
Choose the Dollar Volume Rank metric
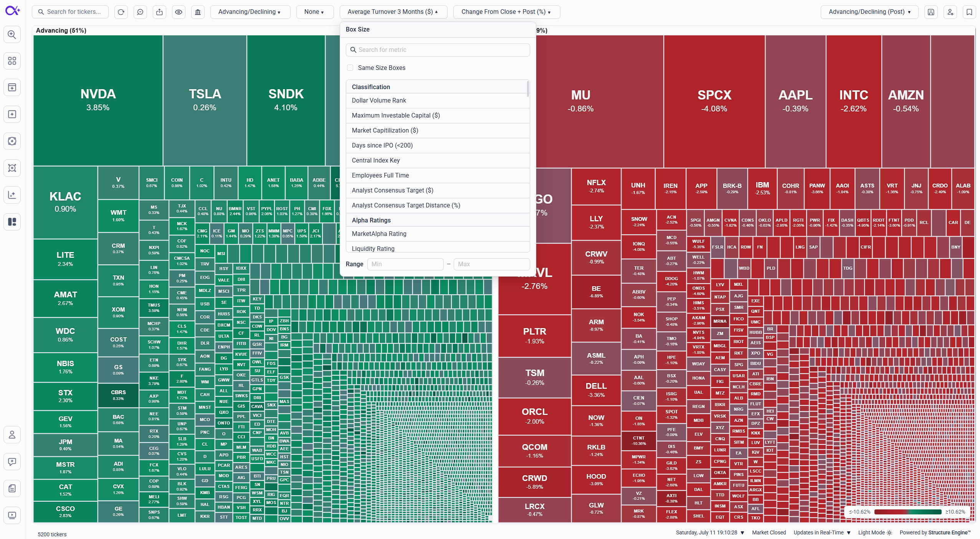(x=438, y=101)
